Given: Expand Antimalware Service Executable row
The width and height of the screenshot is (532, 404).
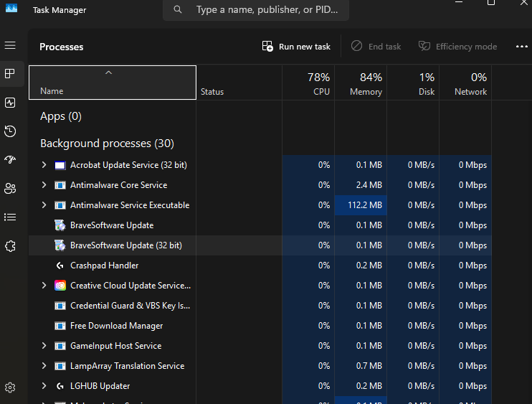Looking at the screenshot, I should (44, 205).
